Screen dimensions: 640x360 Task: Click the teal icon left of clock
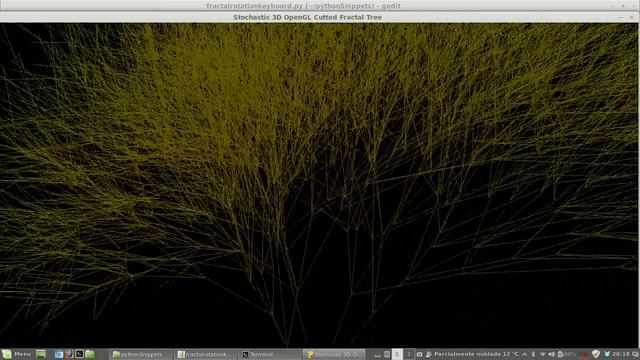tap(607, 354)
